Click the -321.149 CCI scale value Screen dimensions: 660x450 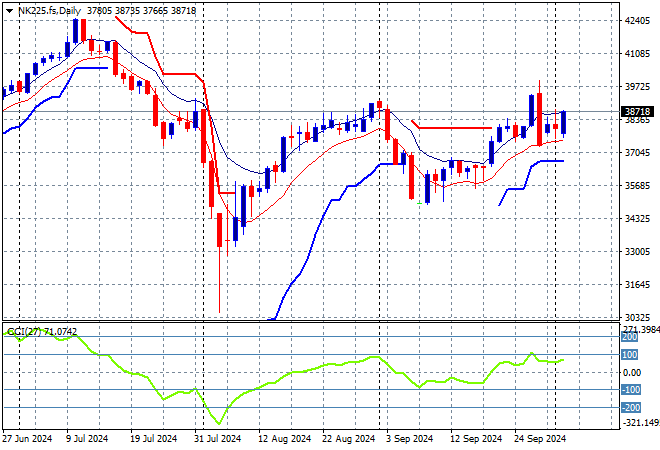point(639,422)
